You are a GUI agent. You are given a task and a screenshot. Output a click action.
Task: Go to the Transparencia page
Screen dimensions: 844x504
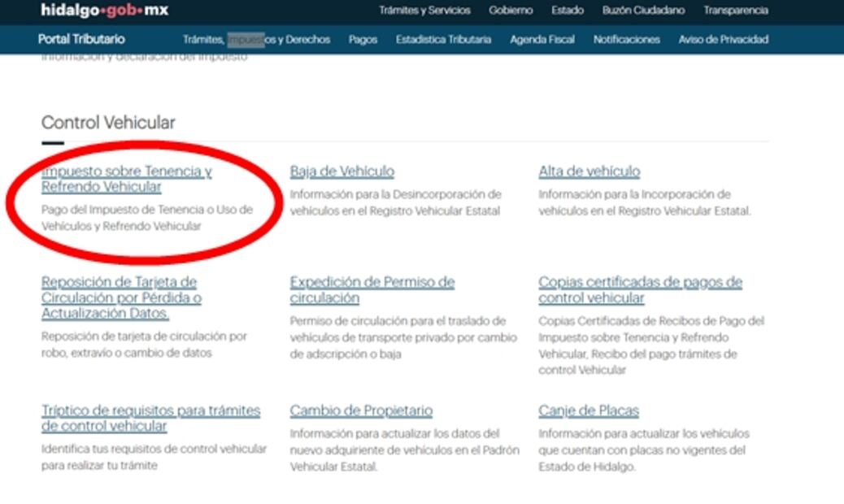735,11
